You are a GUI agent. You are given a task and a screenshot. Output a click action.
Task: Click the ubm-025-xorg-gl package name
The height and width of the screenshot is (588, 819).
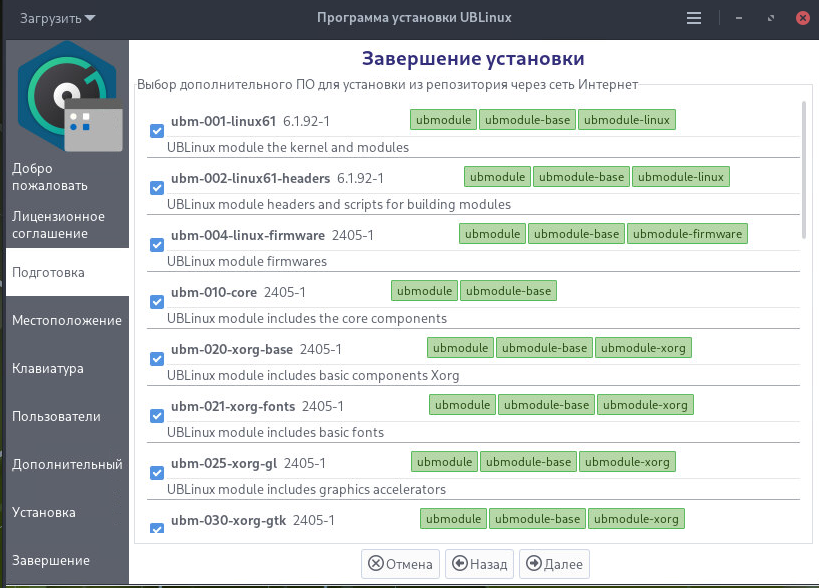pos(224,463)
